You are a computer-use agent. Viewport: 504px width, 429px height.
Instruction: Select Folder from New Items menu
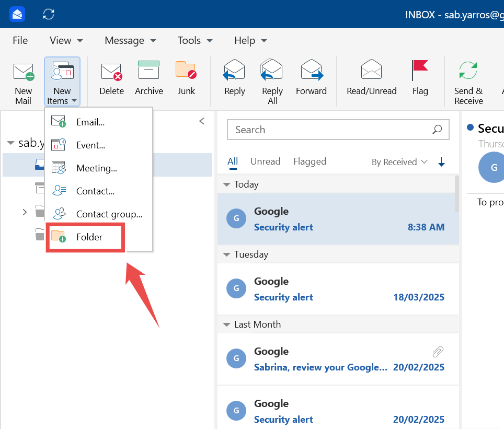pos(86,237)
